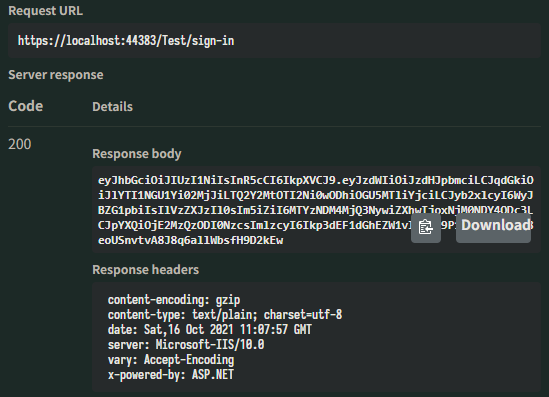Click the Server response heading
Image resolution: width=549 pixels, height=397 pixels.
click(x=56, y=75)
